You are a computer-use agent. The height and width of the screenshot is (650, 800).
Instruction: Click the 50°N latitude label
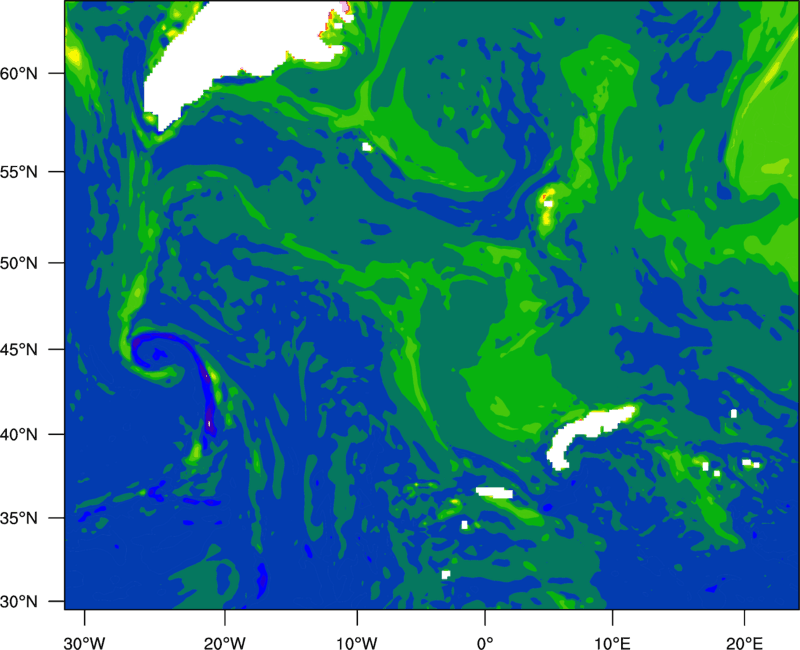pyautogui.click(x=19, y=263)
